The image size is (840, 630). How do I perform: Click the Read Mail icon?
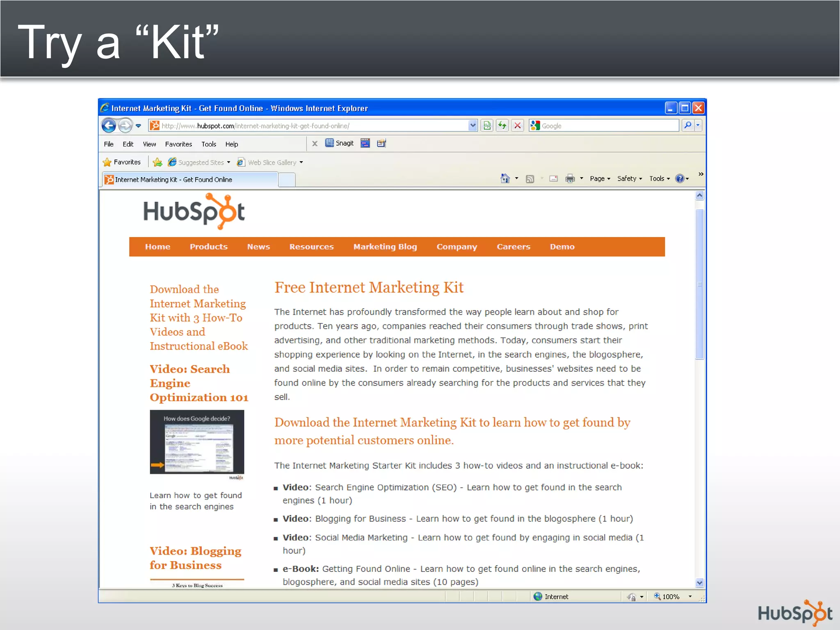coord(553,178)
